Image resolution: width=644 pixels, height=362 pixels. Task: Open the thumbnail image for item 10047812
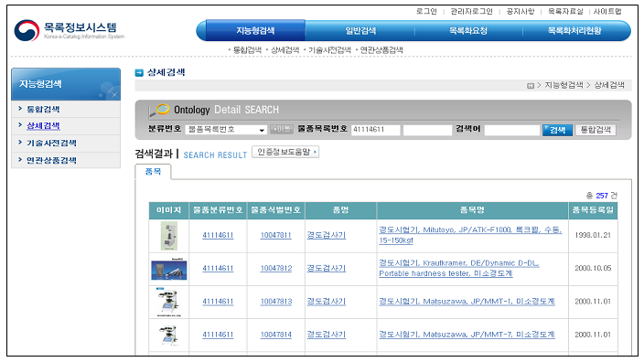tap(169, 270)
